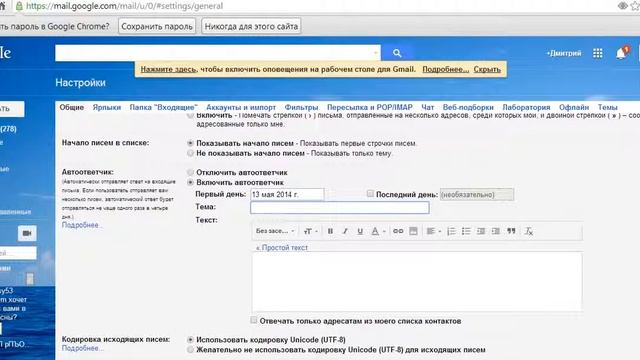Open the search options dropdown arrow

(x=375, y=53)
